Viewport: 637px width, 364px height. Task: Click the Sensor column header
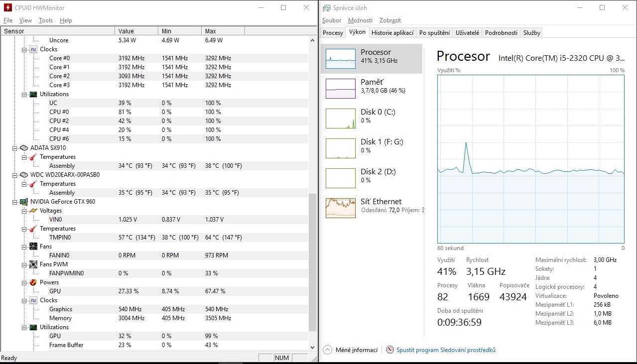coord(58,31)
